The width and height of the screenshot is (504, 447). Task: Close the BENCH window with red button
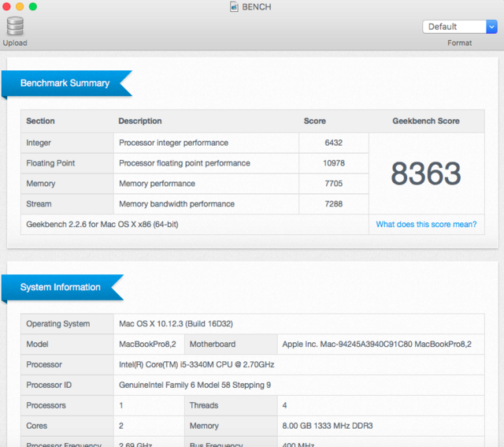point(6,6)
